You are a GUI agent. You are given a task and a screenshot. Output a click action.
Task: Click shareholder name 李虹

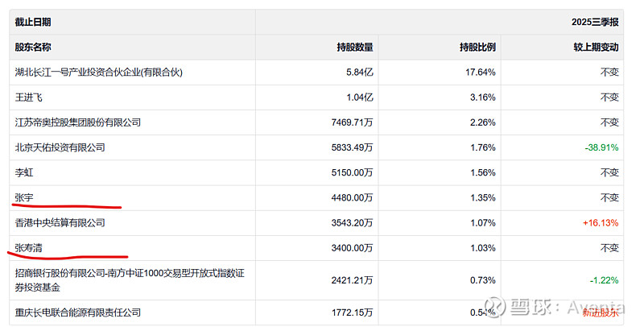pos(24,172)
